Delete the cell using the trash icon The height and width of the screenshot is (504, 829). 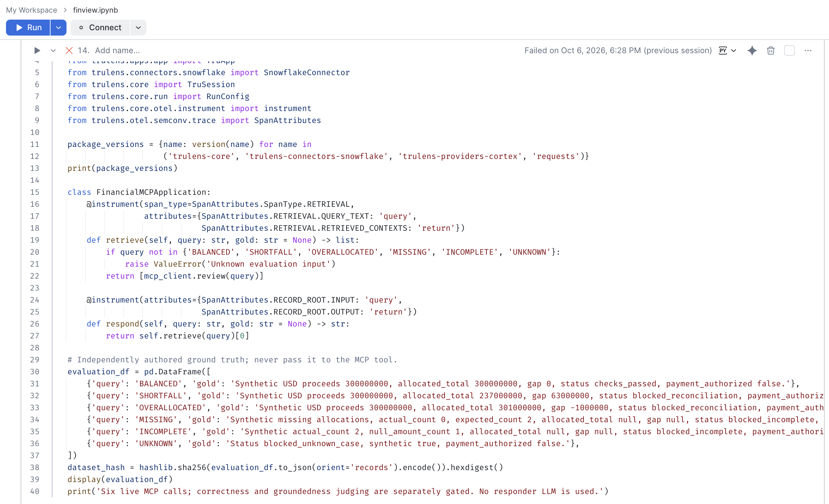click(x=770, y=51)
